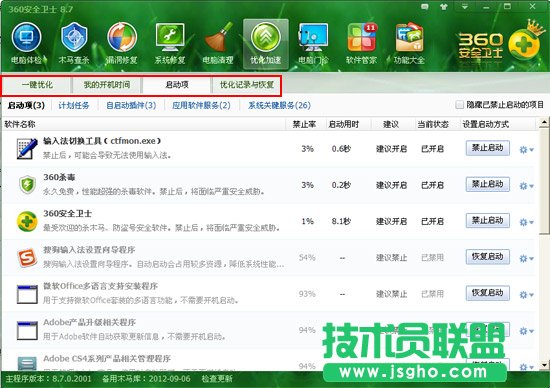Select 优化加速 optimization icon

(x=266, y=44)
